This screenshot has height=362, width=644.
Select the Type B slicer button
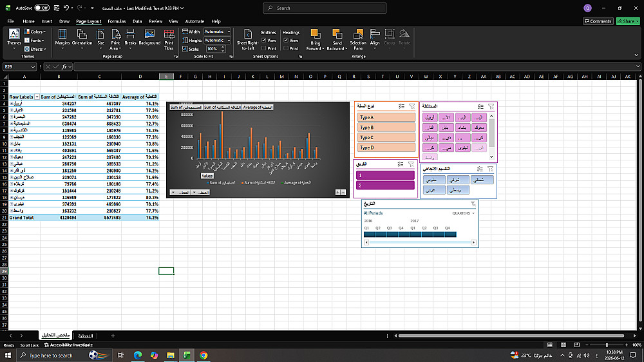click(386, 128)
